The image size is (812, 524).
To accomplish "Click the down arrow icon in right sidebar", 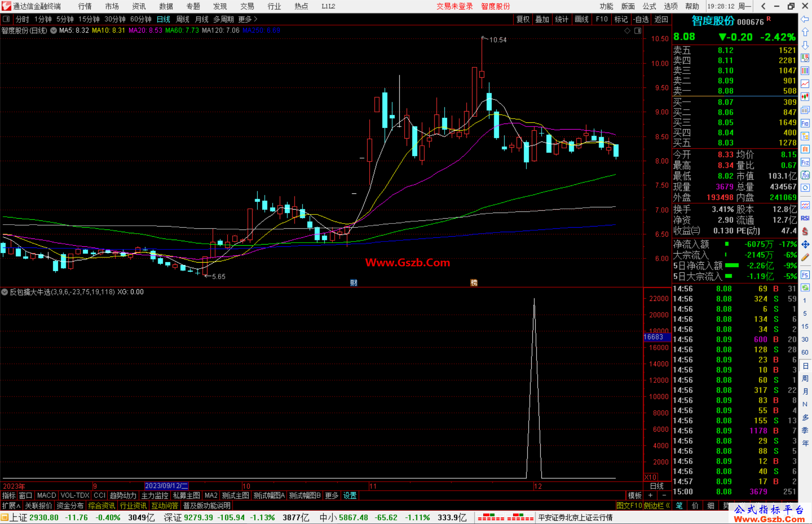I will pyautogui.click(x=805, y=45).
